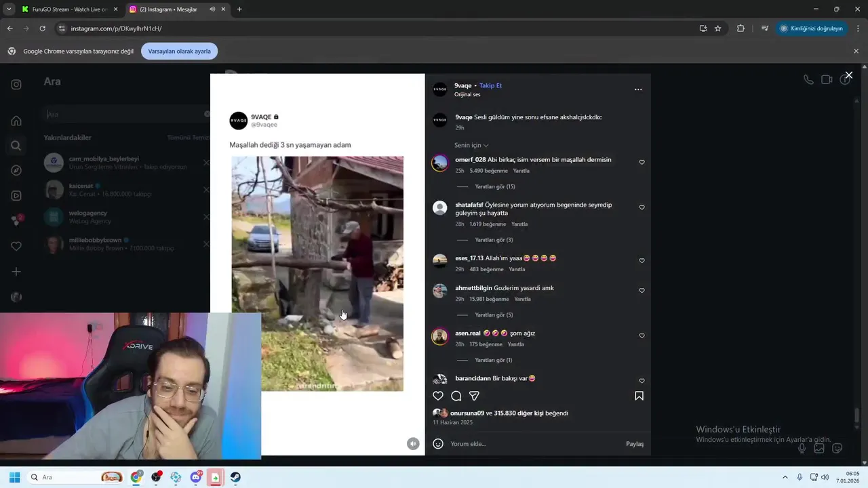
Task: Reply to ahmettbilgin's comment with Yanıtla
Action: point(522,299)
